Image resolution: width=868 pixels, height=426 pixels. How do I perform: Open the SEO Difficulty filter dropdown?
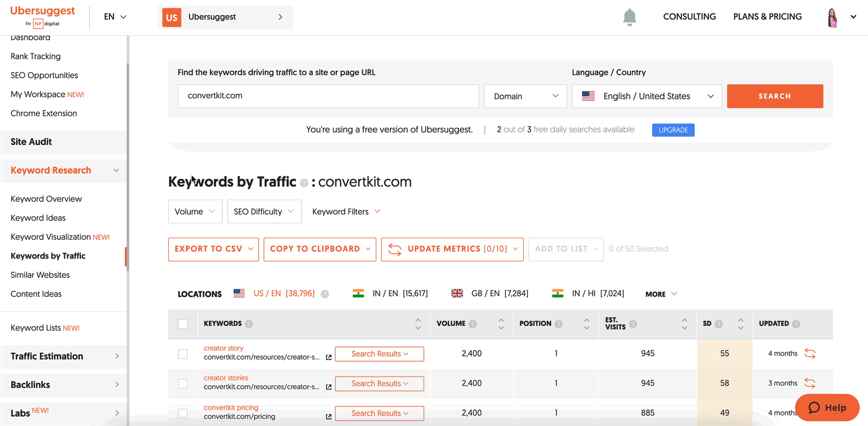click(265, 212)
